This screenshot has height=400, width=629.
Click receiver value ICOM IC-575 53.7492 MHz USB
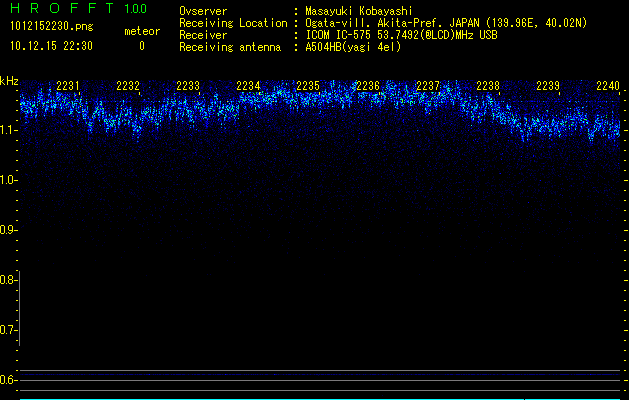coord(401,35)
